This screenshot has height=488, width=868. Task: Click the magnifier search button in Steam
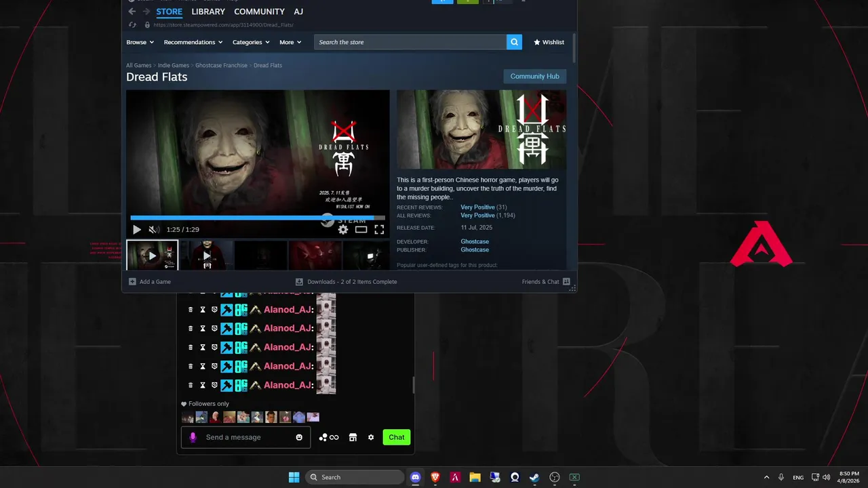click(515, 42)
